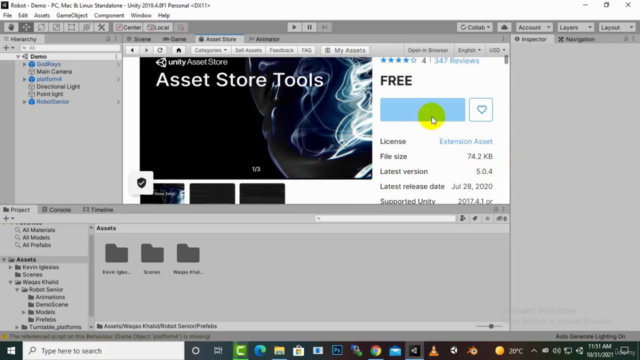Screen dimensions: 640x360
Task: Click the Project search field
Action: click(x=385, y=219)
